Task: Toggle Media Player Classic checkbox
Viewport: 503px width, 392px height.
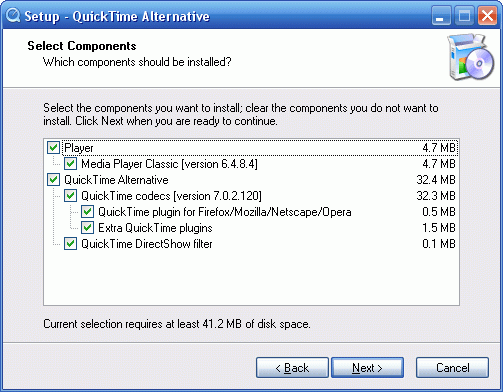Action: [x=70, y=164]
